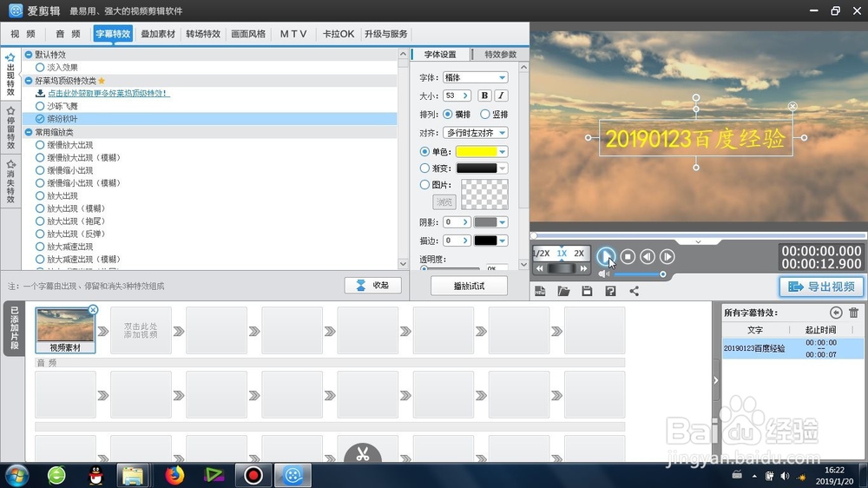868x488 pixels.
Task: Collapse the preview controls chevron
Action: pyautogui.click(x=698, y=241)
